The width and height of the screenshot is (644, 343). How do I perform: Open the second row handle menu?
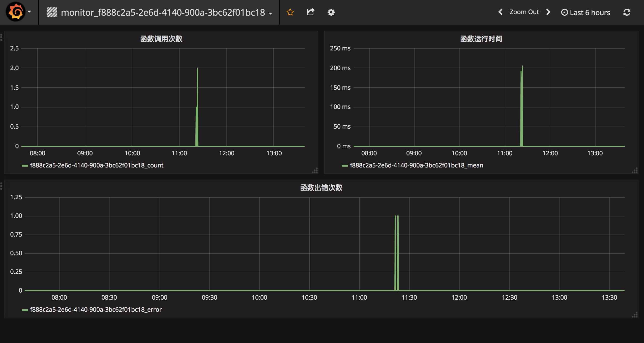2,186
